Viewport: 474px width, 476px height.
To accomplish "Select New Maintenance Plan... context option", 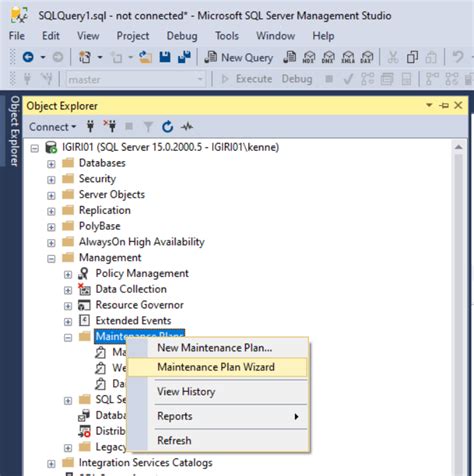I will click(218, 348).
